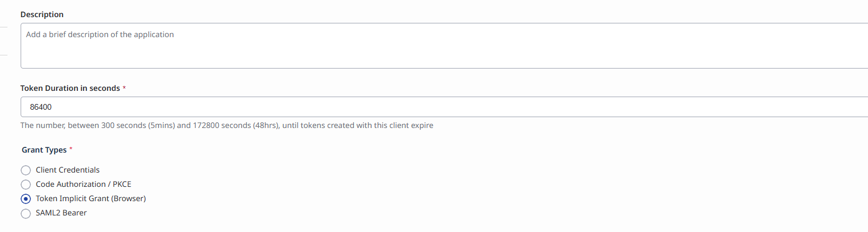
Task: Click the 86400 value in Token Duration
Action: [41, 107]
